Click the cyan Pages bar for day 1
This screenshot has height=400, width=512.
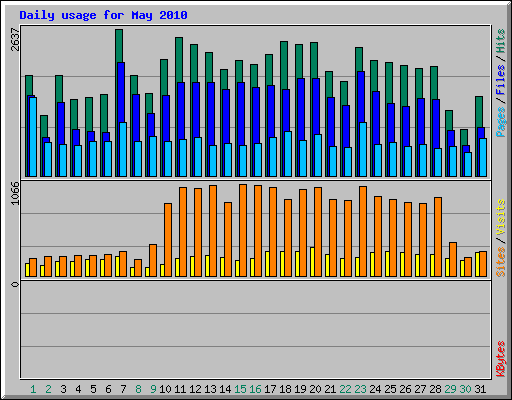click(x=33, y=137)
